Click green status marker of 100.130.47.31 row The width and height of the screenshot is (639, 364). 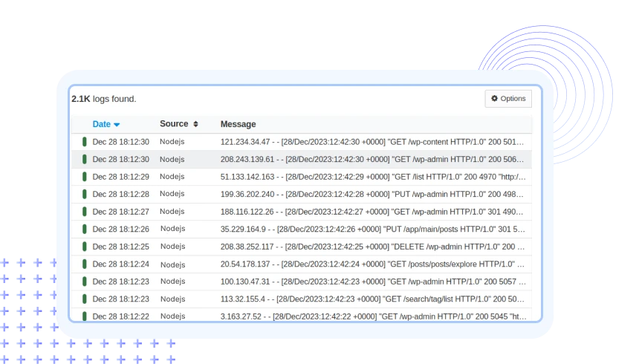(x=85, y=282)
